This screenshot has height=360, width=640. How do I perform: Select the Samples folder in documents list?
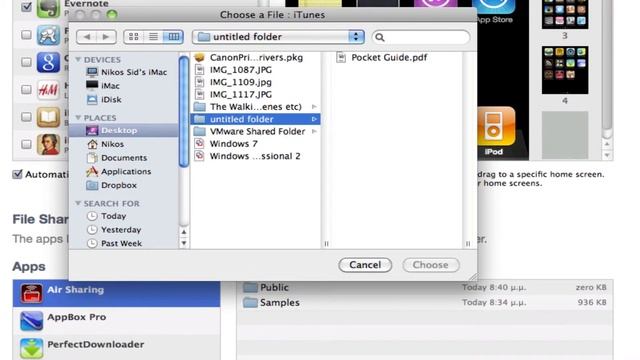tap(424, 302)
